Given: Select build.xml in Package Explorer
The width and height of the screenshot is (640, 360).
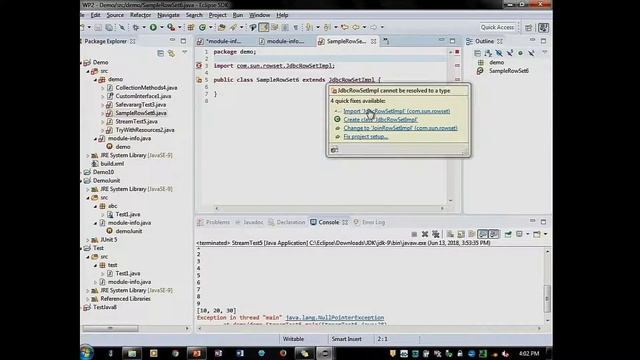Looking at the screenshot, I should [x=112, y=164].
